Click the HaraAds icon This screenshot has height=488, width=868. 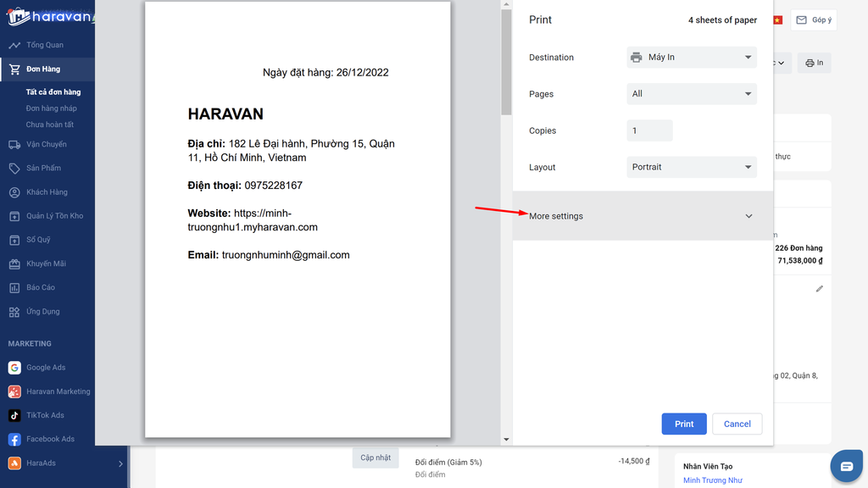pos(14,463)
